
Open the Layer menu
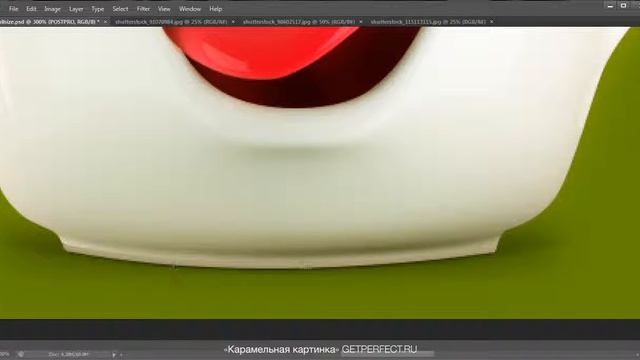(76, 9)
